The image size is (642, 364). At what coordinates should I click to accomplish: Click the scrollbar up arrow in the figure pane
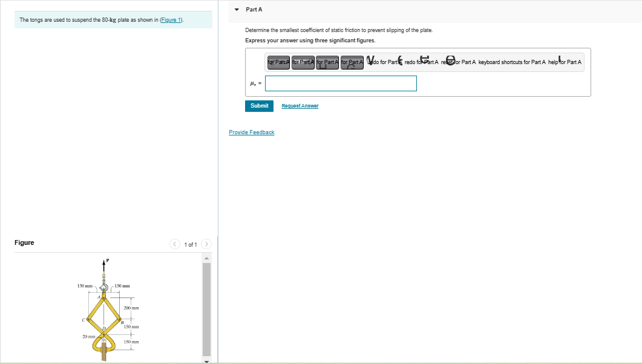(x=208, y=257)
